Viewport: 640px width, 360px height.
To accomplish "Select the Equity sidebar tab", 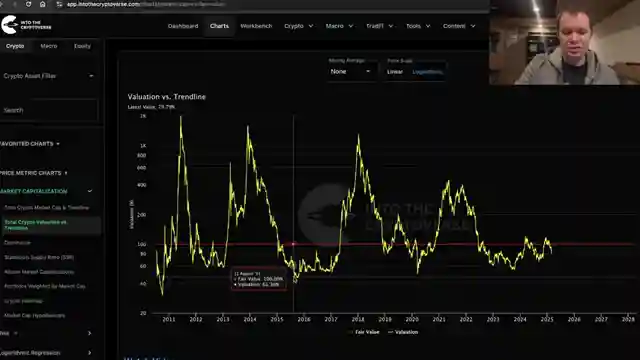I will [x=82, y=46].
